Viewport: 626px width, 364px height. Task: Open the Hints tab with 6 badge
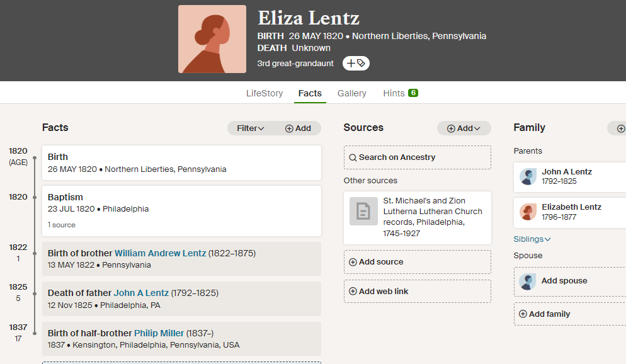click(x=401, y=93)
